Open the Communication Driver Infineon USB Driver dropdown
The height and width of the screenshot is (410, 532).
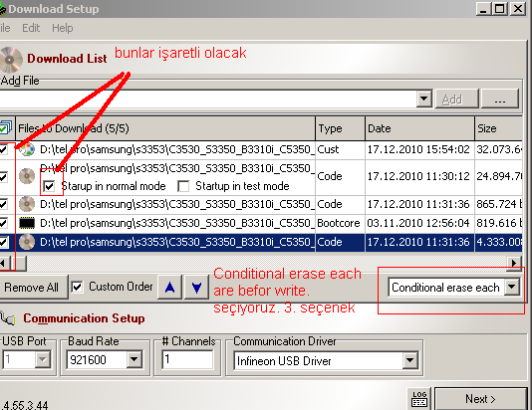pos(409,360)
